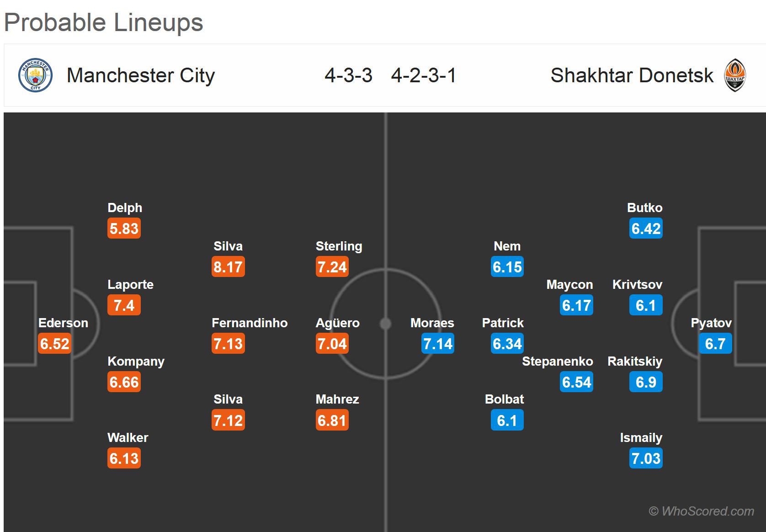This screenshot has height=532, width=766.
Task: Select Ederson's 6.52 rating badge
Action: 55,344
